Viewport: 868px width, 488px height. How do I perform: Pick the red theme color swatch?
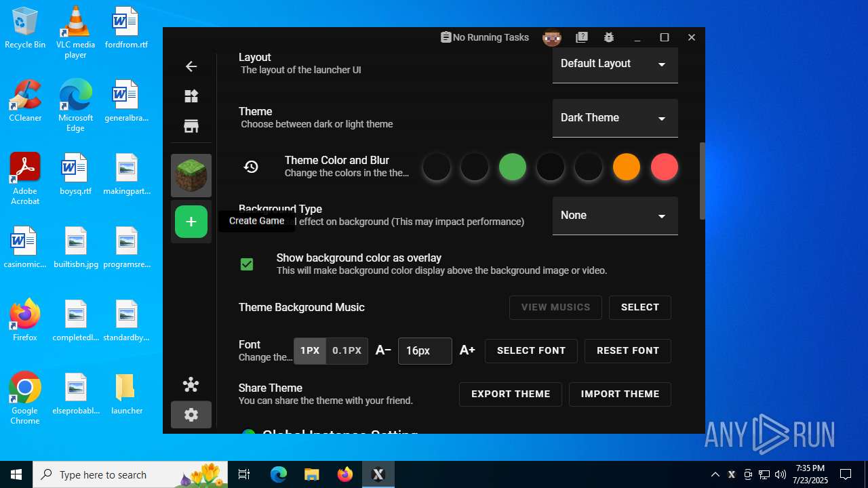[x=665, y=167]
